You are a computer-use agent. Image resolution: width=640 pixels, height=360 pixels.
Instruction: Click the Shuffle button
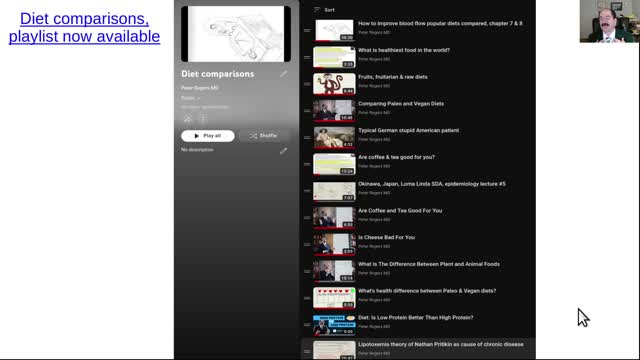(x=263, y=136)
